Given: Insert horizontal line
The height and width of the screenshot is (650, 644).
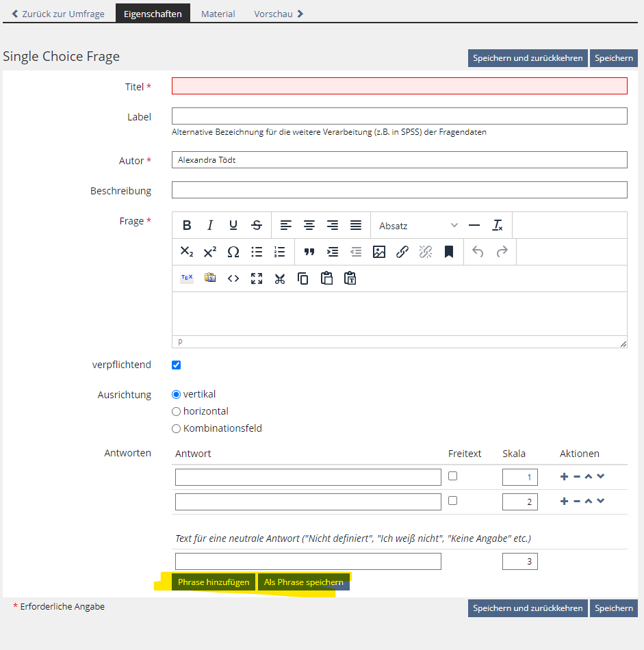Looking at the screenshot, I should point(474,226).
